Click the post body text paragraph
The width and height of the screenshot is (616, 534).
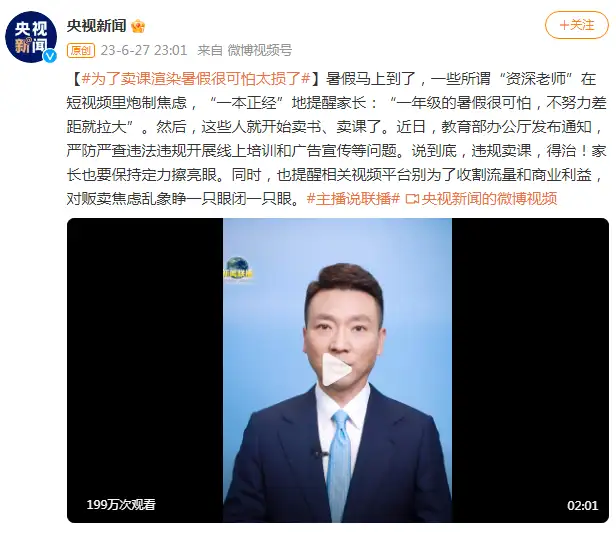tap(337, 139)
